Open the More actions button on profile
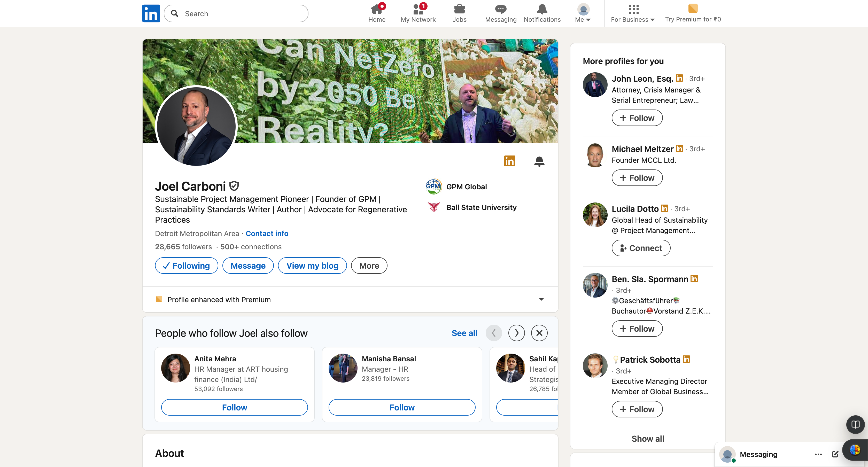The width and height of the screenshot is (868, 467). (369, 266)
